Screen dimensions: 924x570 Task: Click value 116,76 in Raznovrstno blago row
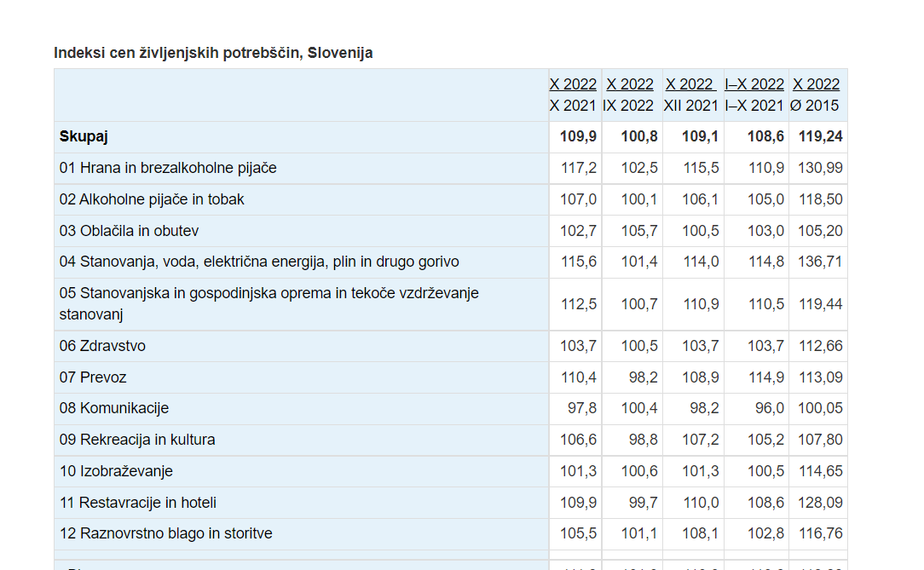820,534
